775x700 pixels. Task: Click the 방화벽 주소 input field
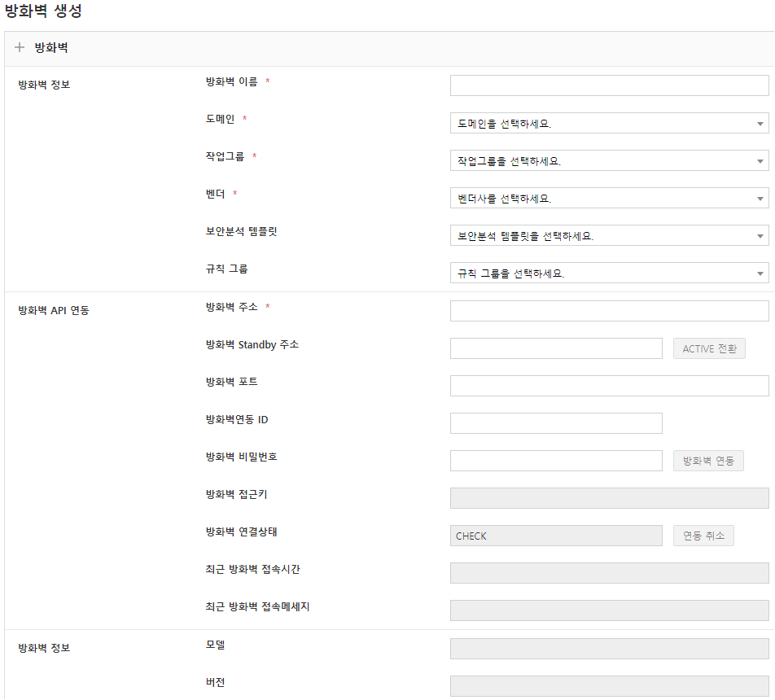click(x=610, y=311)
